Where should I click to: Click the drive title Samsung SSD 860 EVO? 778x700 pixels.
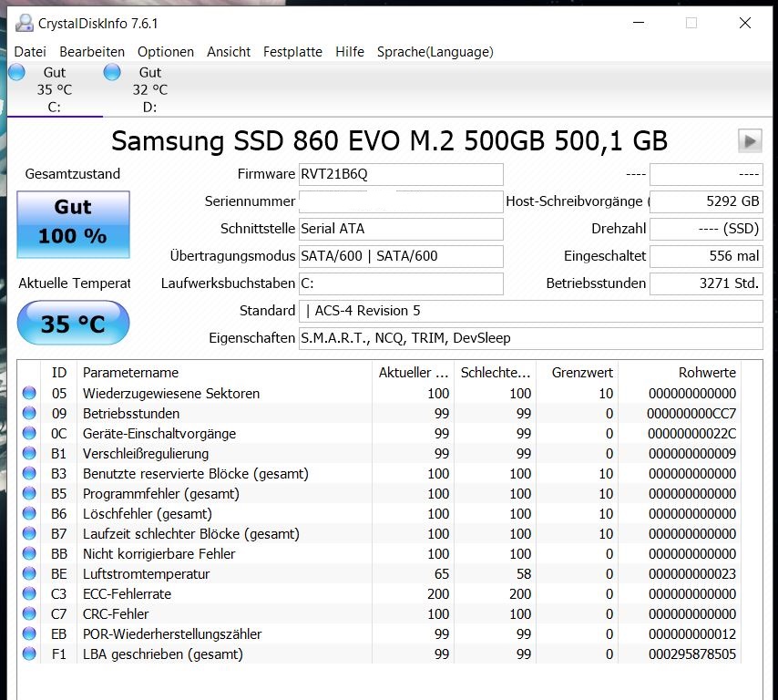[390, 141]
